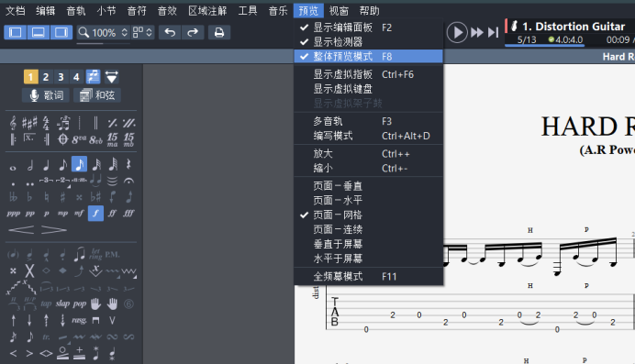Open the 帮助 menu
Image resolution: width=635 pixels, height=364 pixels.
369,10
